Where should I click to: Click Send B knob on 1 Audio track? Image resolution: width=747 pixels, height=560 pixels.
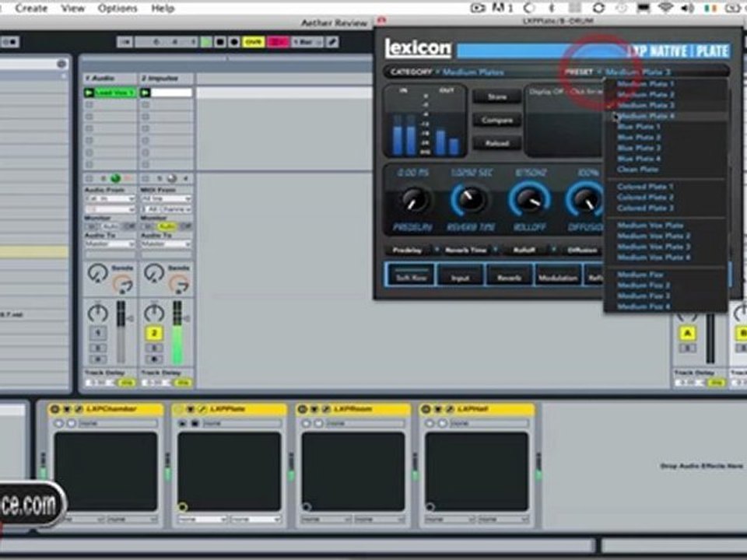pyautogui.click(x=122, y=285)
